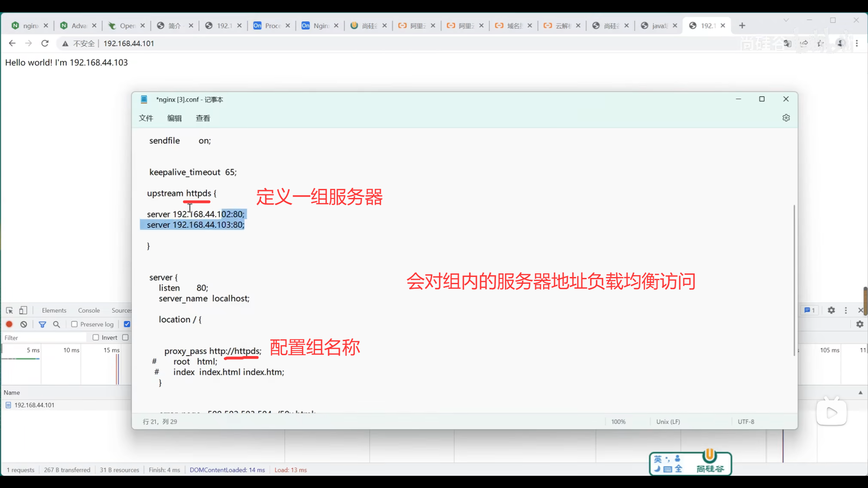Uncheck the checked checkbox after Preserve log

[127, 324]
